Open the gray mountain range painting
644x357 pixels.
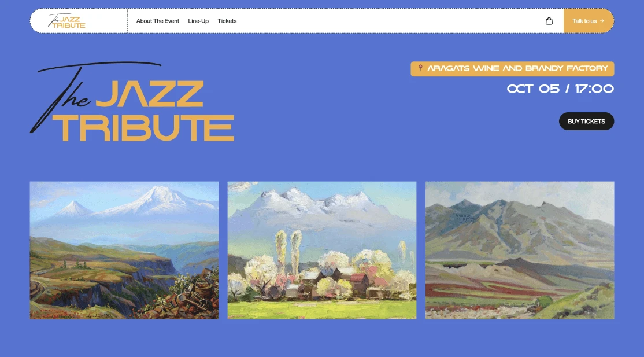point(520,251)
